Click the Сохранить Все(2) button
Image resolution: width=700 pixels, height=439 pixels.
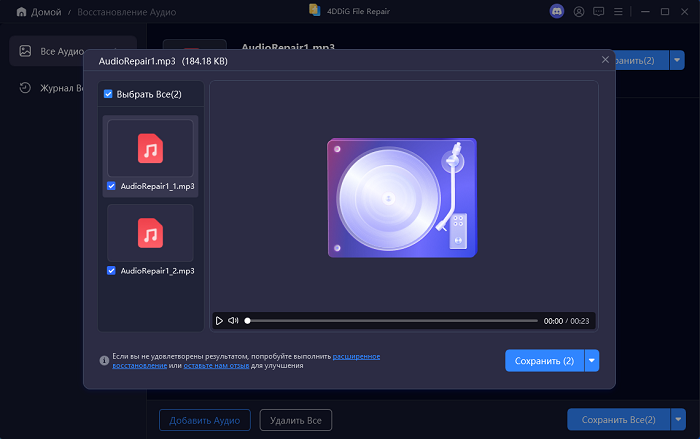click(x=618, y=419)
